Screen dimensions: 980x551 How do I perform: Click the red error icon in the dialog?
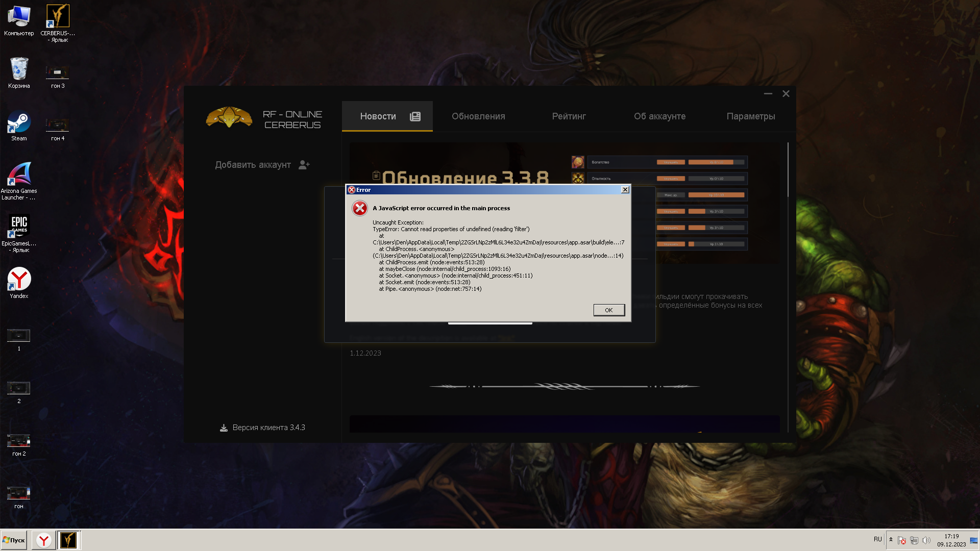click(360, 208)
